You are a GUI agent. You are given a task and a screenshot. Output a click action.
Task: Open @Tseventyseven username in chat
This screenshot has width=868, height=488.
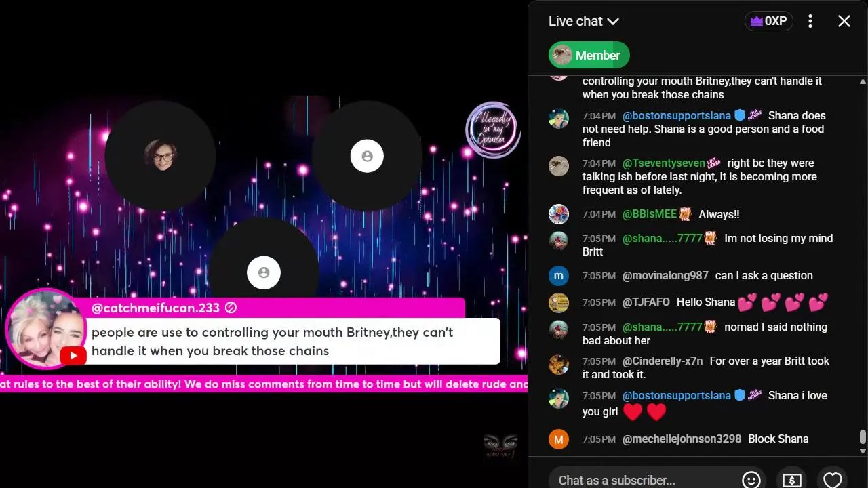coord(663,163)
